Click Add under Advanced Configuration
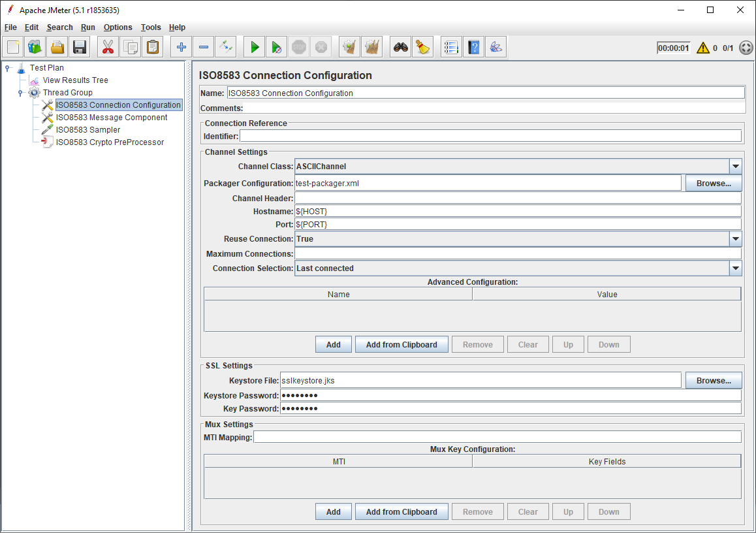This screenshot has width=756, height=533. click(x=333, y=344)
